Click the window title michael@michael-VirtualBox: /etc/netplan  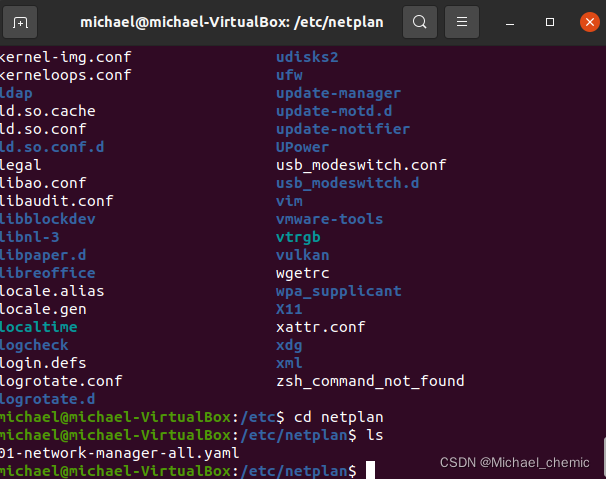(x=232, y=22)
